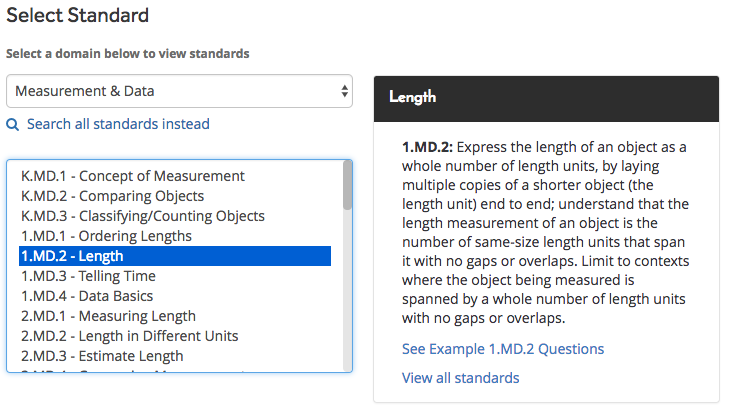The height and width of the screenshot is (413, 729).
Task: Choose K.MD.3 - Classifying/Counting Objects
Action: (x=142, y=216)
